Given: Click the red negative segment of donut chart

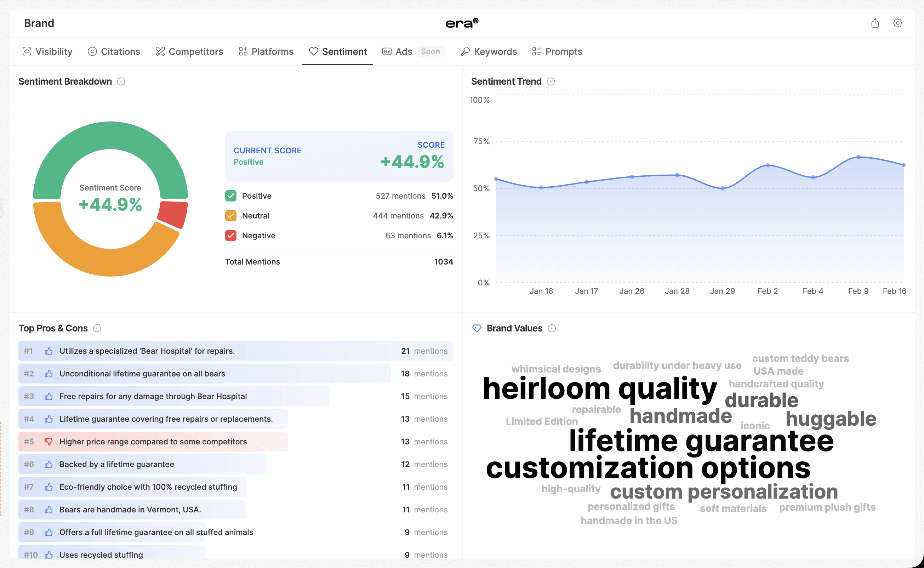Looking at the screenshot, I should tap(173, 215).
